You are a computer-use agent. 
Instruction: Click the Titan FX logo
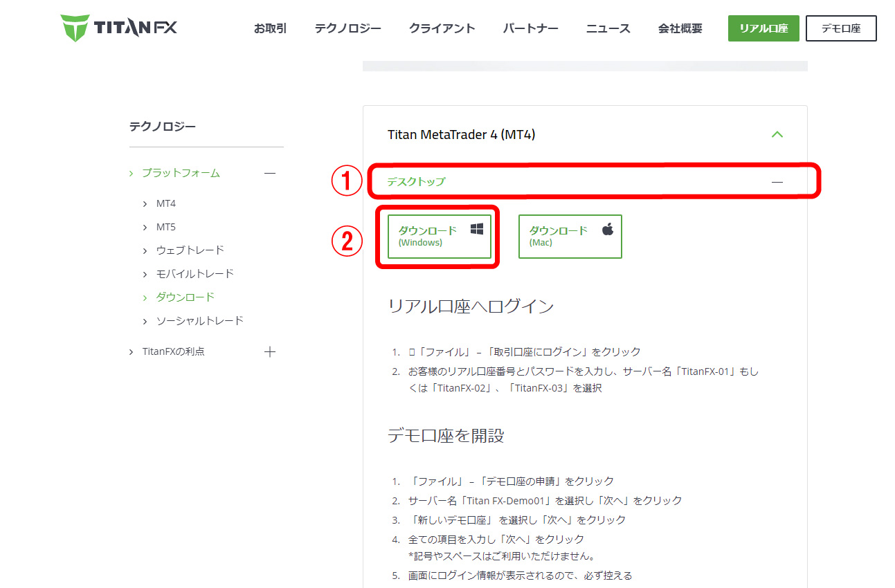coord(118,28)
